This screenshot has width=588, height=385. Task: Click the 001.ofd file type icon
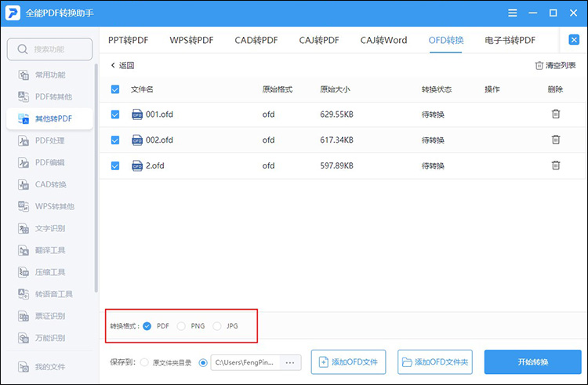coord(137,114)
